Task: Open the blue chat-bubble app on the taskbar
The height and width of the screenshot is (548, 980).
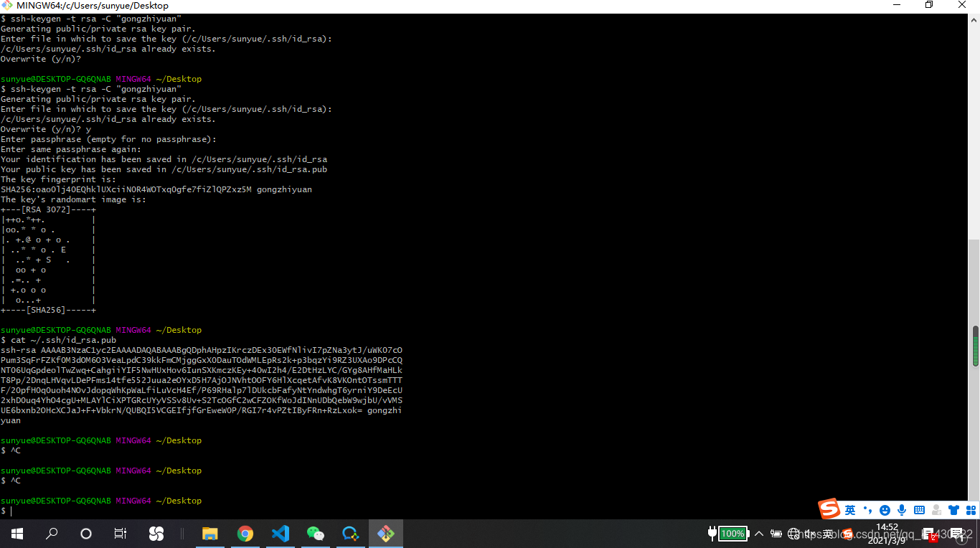Action: point(351,534)
